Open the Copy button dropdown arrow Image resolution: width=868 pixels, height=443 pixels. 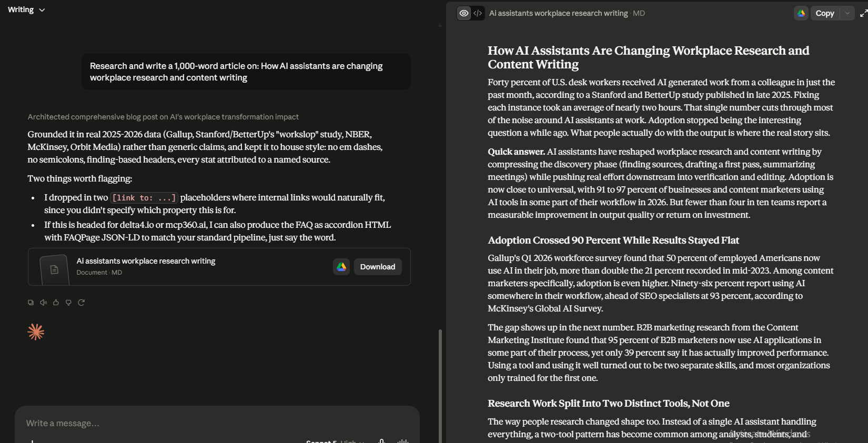tap(847, 13)
